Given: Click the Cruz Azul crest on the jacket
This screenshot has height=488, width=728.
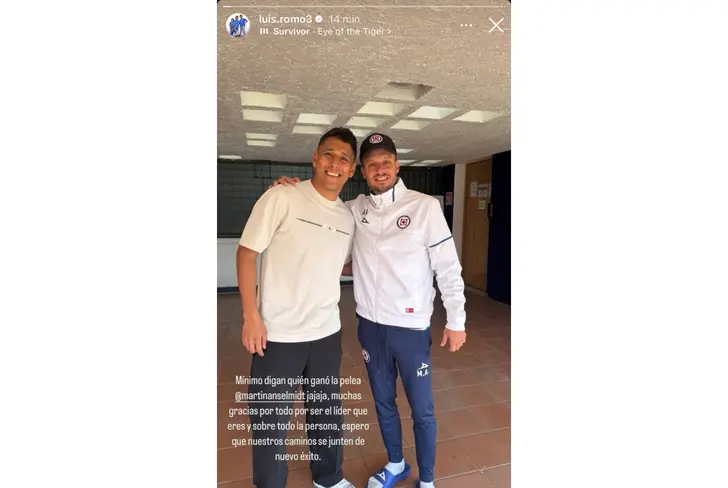Looking at the screenshot, I should pyautogui.click(x=403, y=222).
